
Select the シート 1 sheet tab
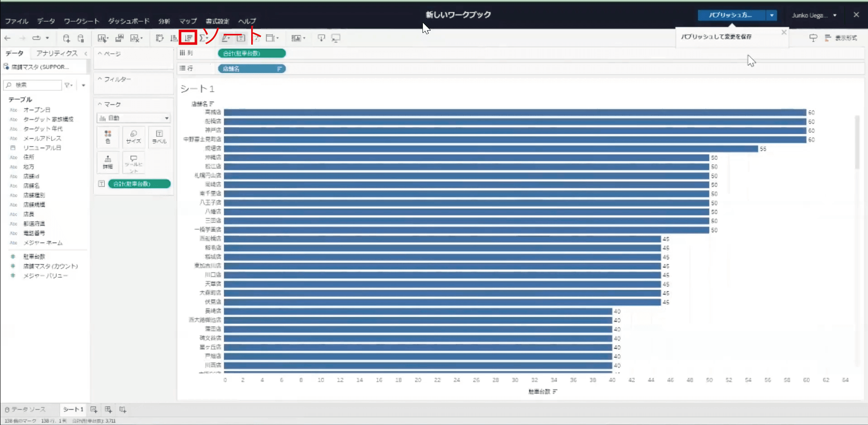pos(73,409)
